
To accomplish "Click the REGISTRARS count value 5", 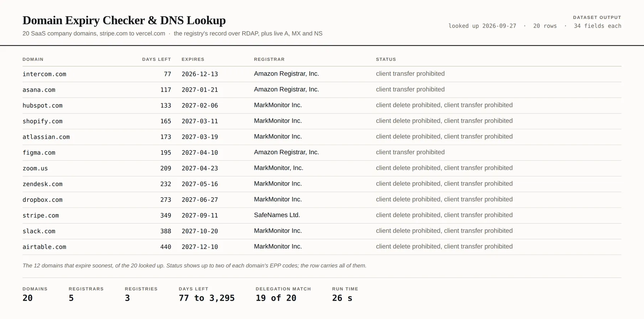I will 71,298.
